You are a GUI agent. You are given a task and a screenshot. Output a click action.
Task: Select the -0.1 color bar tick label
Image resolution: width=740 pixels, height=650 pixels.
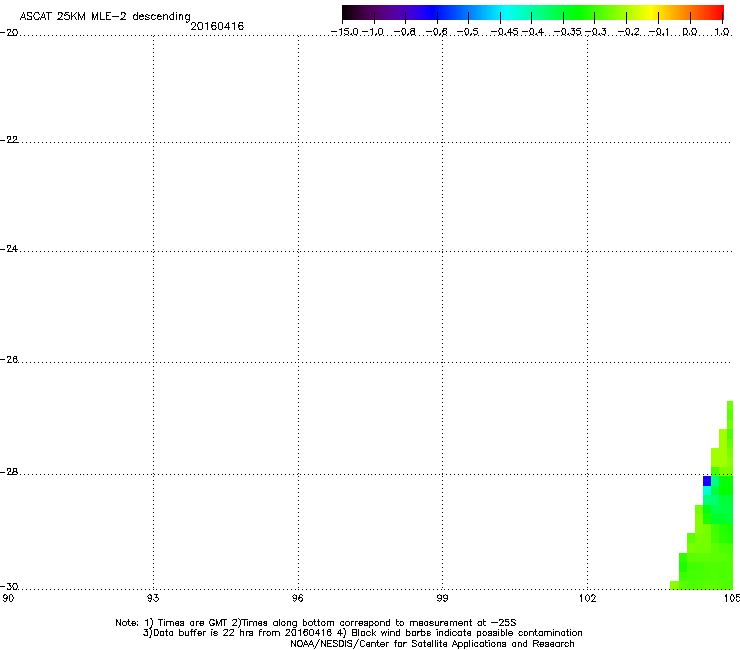pos(659,32)
